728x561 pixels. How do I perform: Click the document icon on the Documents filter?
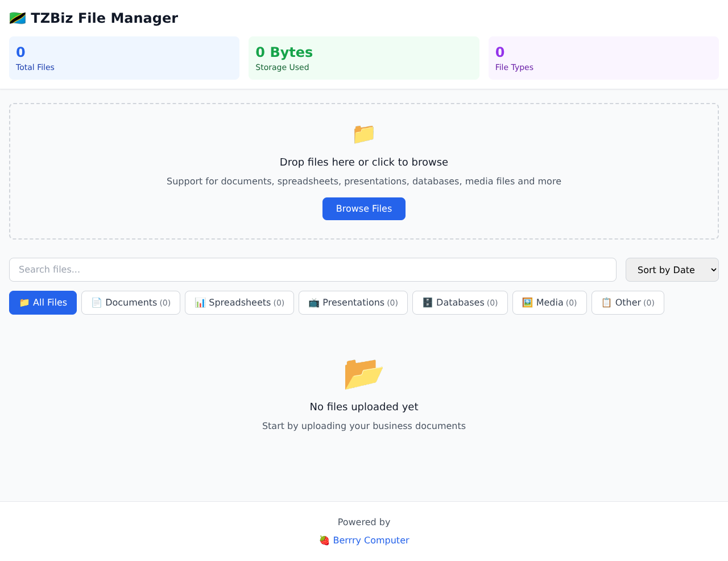(96, 302)
